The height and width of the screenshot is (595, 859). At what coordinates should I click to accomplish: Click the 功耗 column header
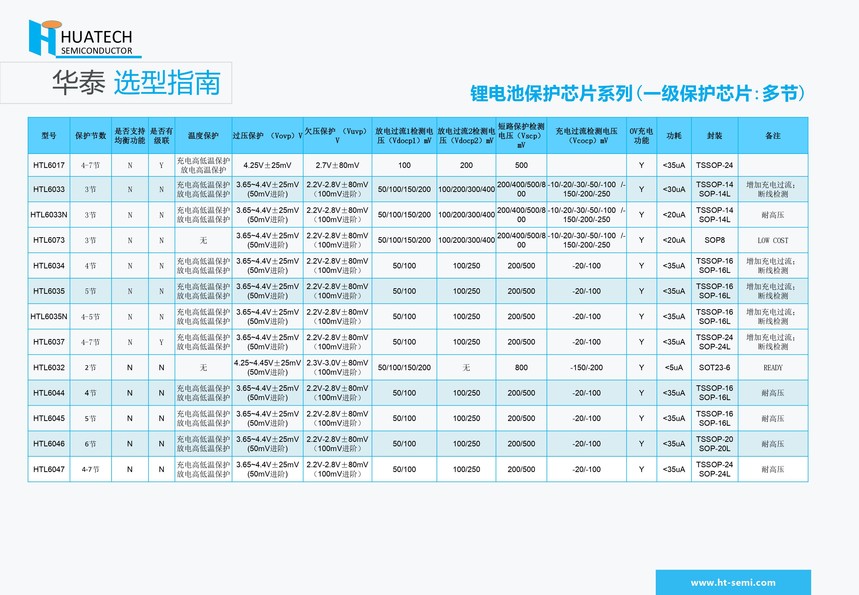click(674, 135)
